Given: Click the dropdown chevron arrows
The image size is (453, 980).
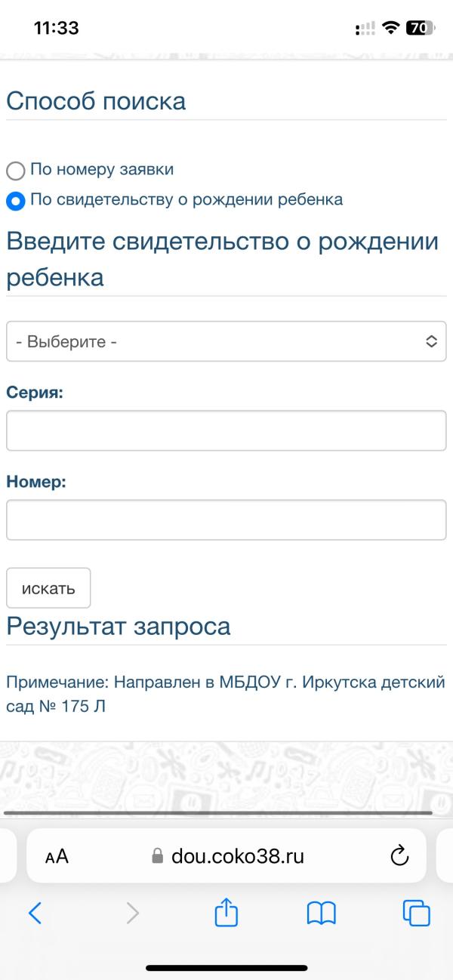Looking at the screenshot, I should pos(431,341).
